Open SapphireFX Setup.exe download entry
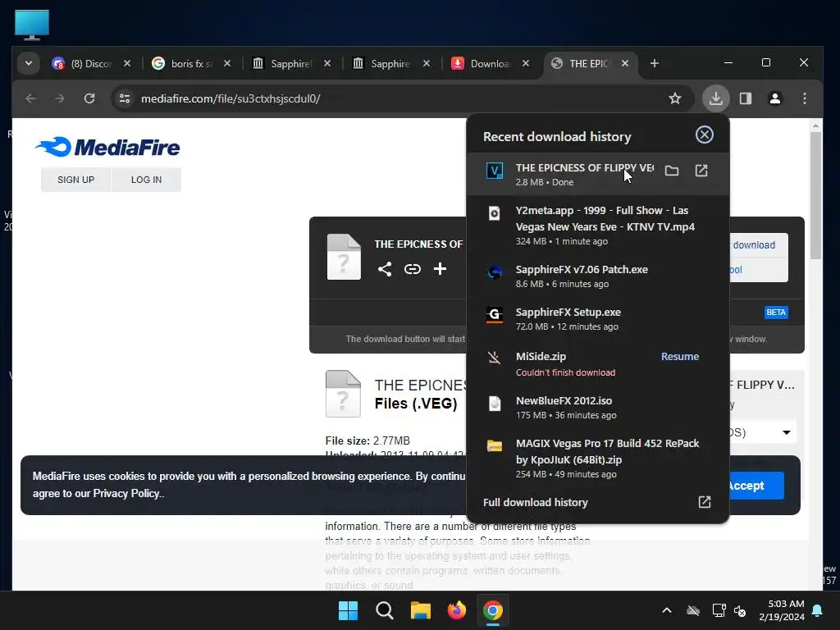 [x=598, y=319]
